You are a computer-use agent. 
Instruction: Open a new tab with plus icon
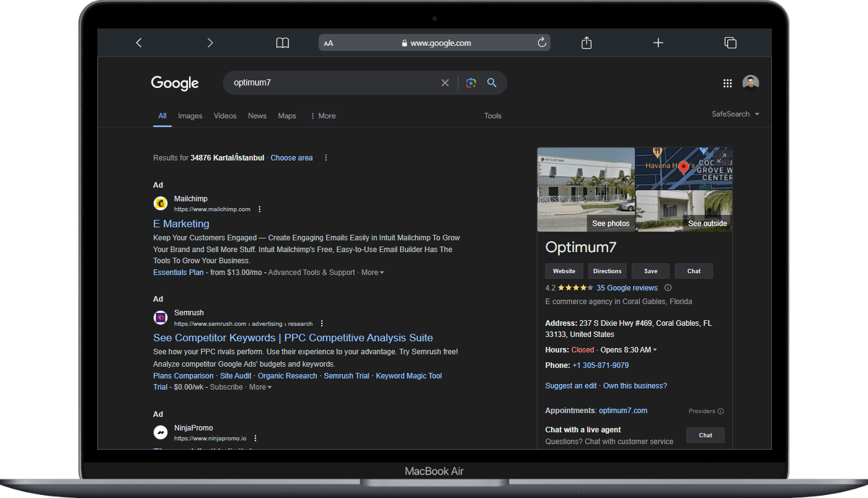[658, 43]
